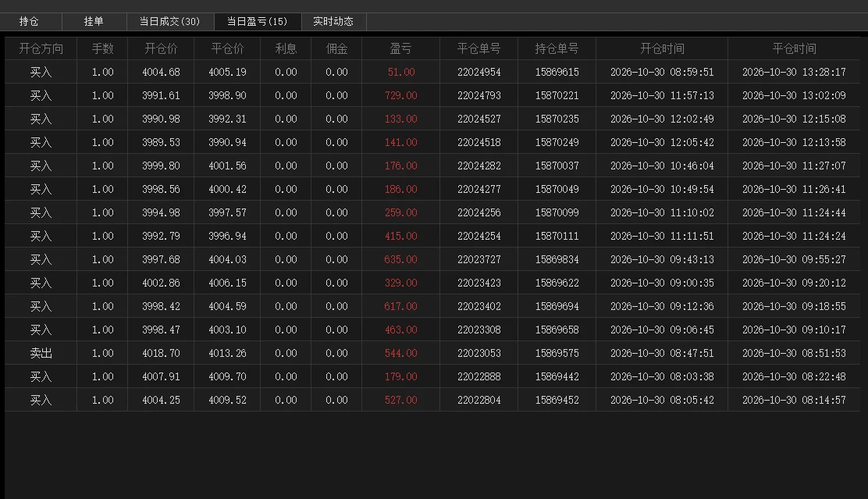This screenshot has width=868, height=499.
Task: Click the 平仓价 column header
Action: (227, 48)
